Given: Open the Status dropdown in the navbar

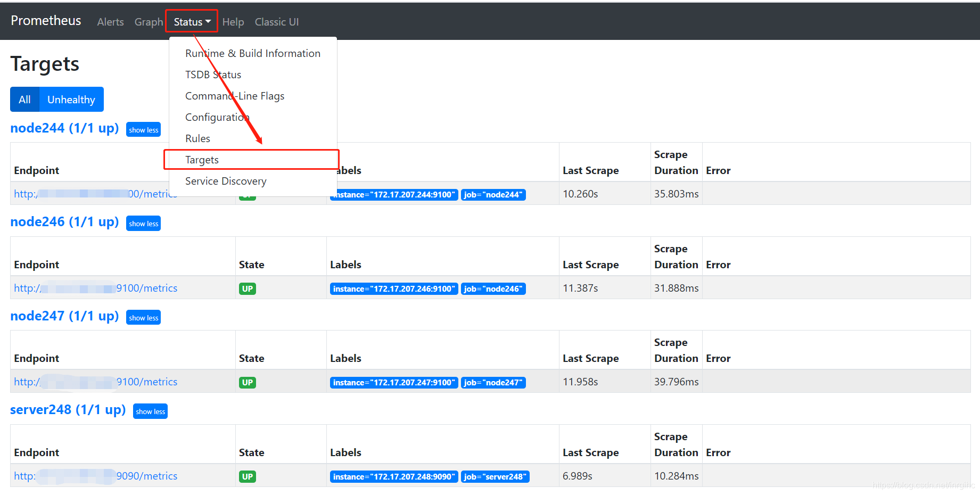Looking at the screenshot, I should 192,22.
